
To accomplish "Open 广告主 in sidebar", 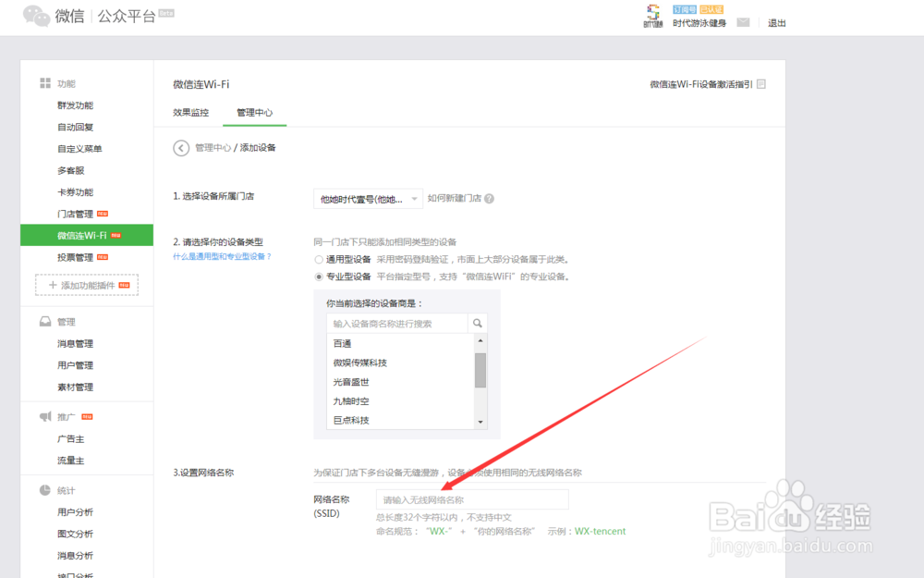I will point(71,439).
